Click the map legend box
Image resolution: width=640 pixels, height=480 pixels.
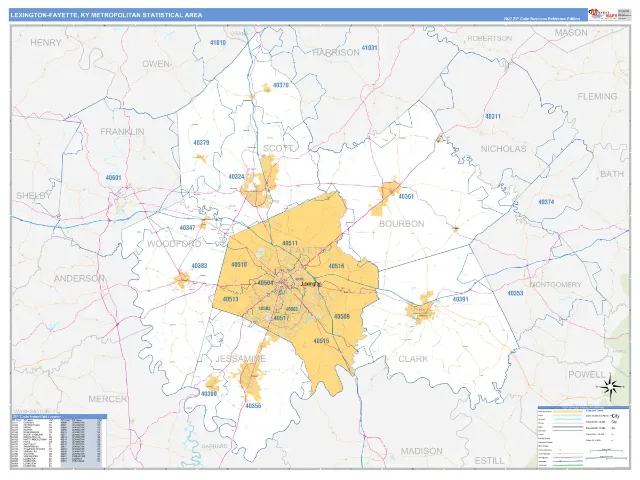(583, 436)
